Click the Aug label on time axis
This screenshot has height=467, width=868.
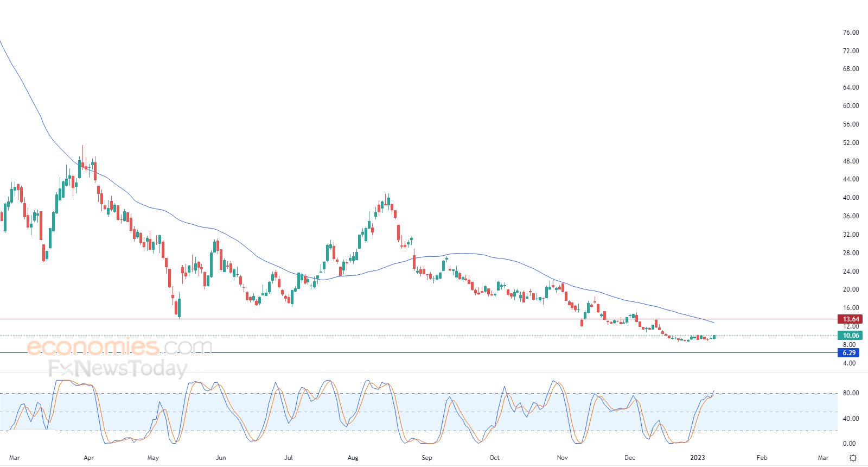[353, 458]
